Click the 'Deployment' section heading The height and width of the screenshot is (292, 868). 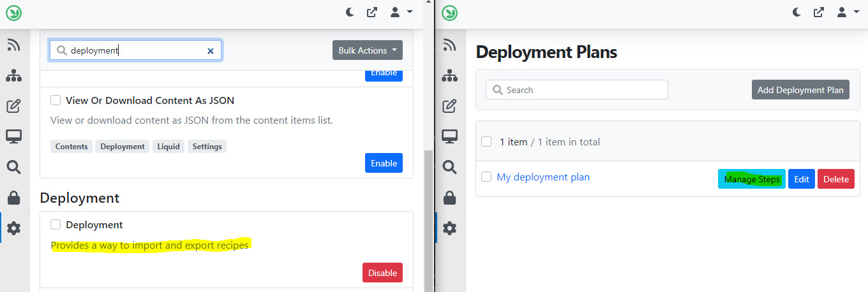[x=80, y=198]
